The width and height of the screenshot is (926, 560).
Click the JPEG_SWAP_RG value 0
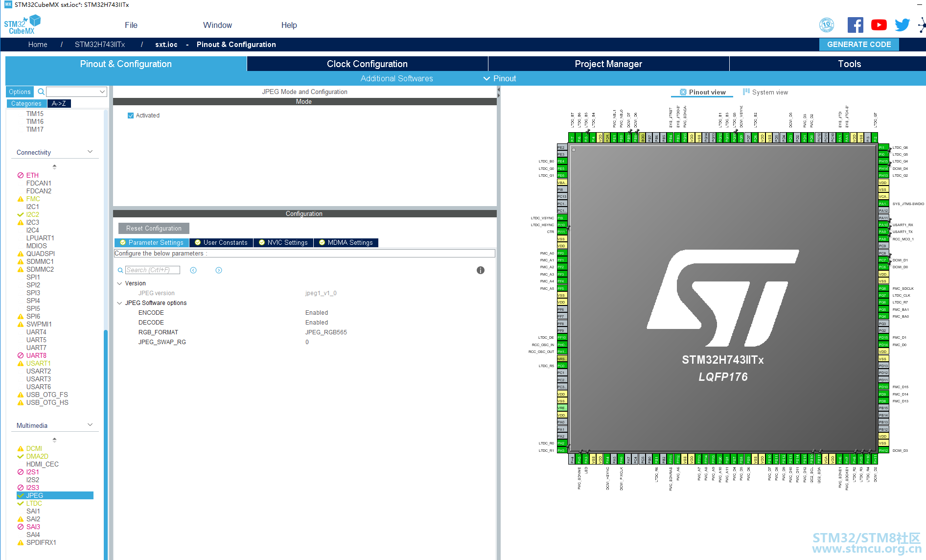coord(307,342)
